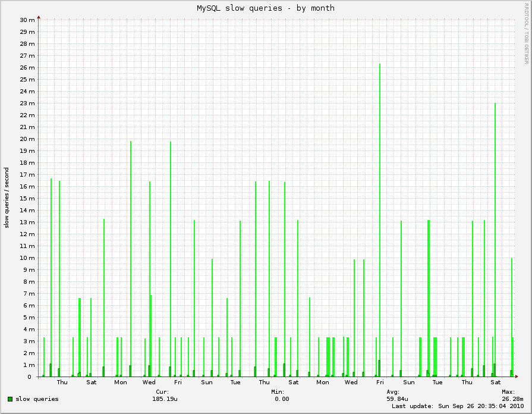Click the "7 m" y-axis label

pyautogui.click(x=29, y=293)
